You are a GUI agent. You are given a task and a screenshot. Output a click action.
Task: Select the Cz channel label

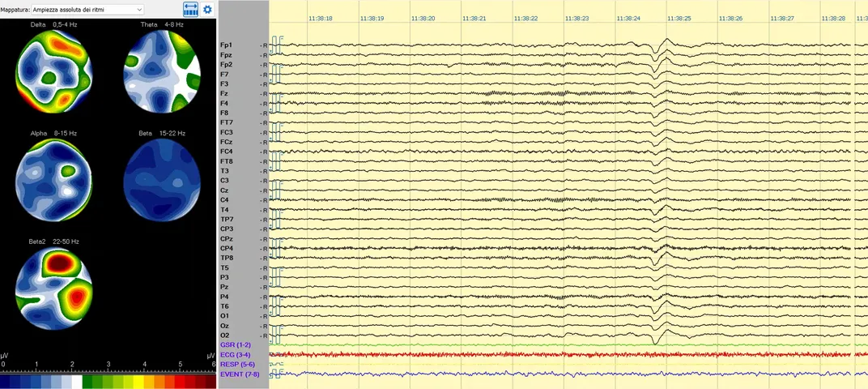(224, 190)
